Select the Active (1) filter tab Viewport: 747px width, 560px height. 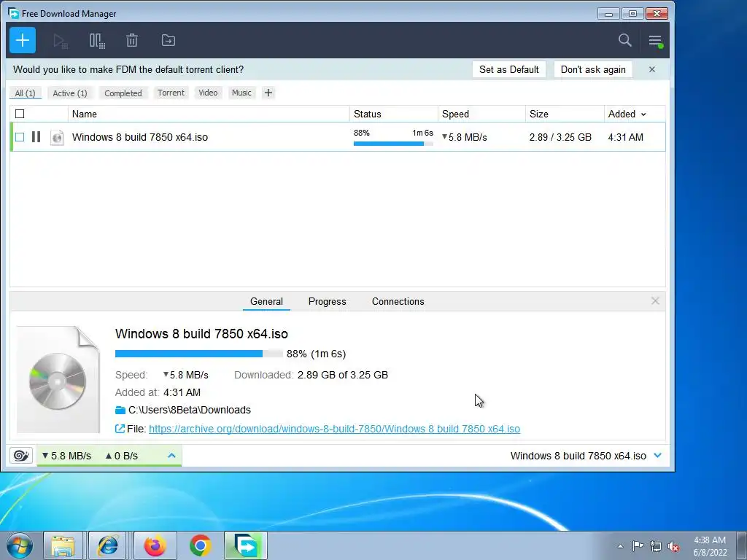tap(70, 93)
